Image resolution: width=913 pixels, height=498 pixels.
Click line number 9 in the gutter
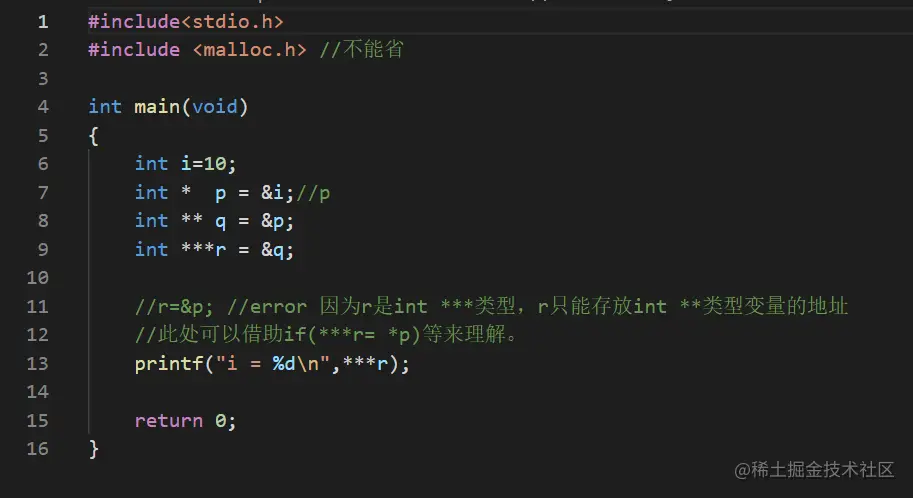tap(43, 250)
